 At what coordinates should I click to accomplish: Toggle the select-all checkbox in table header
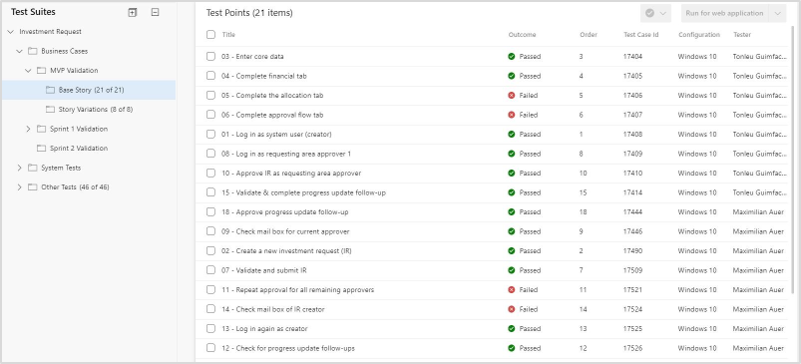210,35
